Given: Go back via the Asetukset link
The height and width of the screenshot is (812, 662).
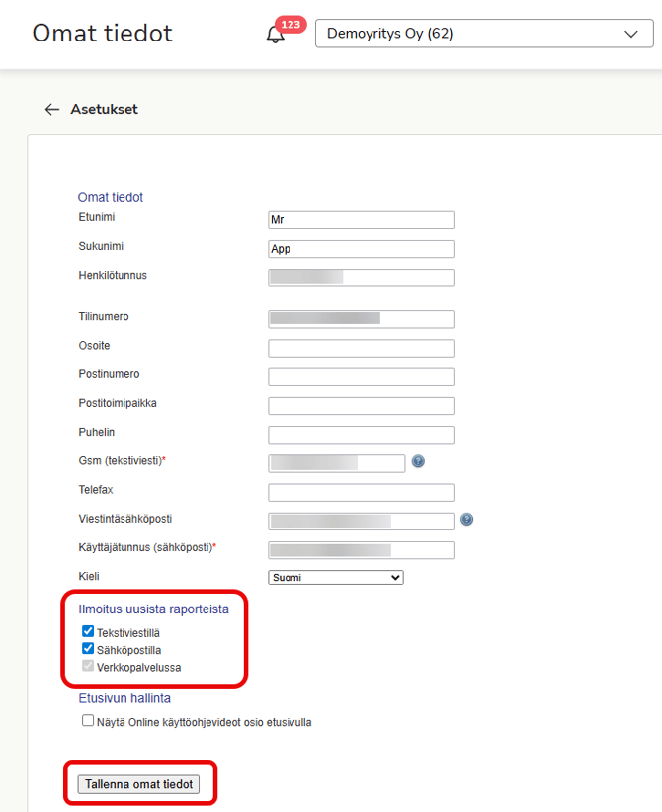Looking at the screenshot, I should pyautogui.click(x=104, y=110).
